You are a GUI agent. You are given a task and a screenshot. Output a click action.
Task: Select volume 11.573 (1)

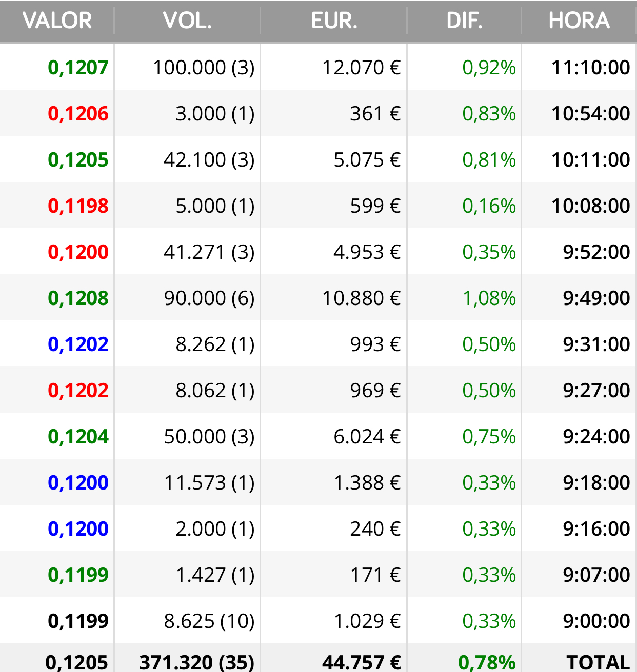pyautogui.click(x=209, y=483)
